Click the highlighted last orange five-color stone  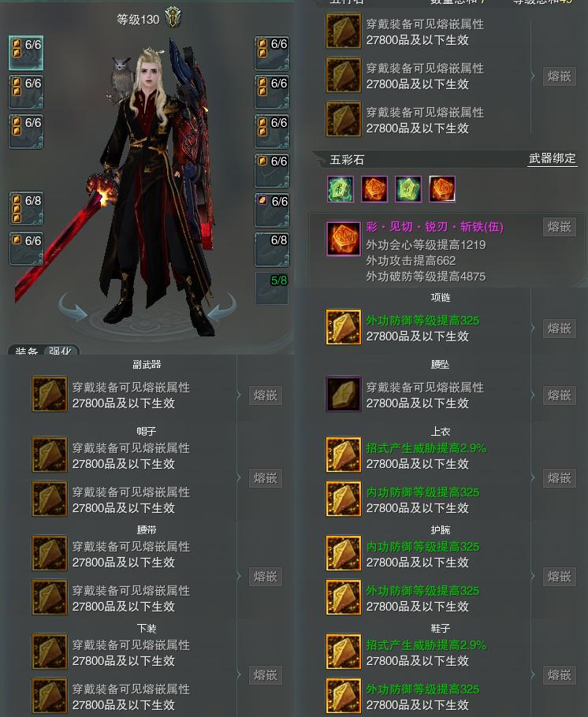(x=442, y=189)
